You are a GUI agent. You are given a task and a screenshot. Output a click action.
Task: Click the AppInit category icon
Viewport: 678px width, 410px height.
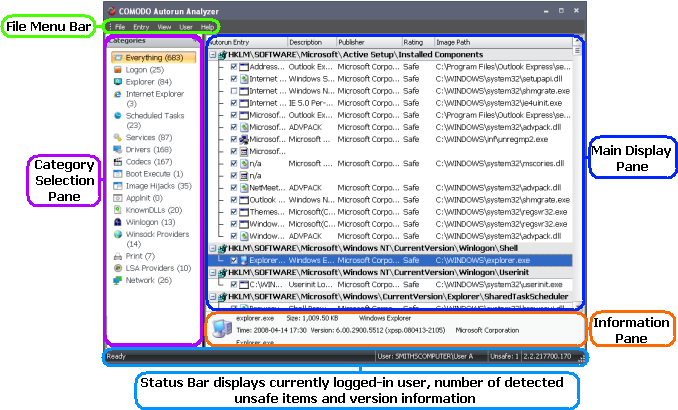tap(118, 198)
